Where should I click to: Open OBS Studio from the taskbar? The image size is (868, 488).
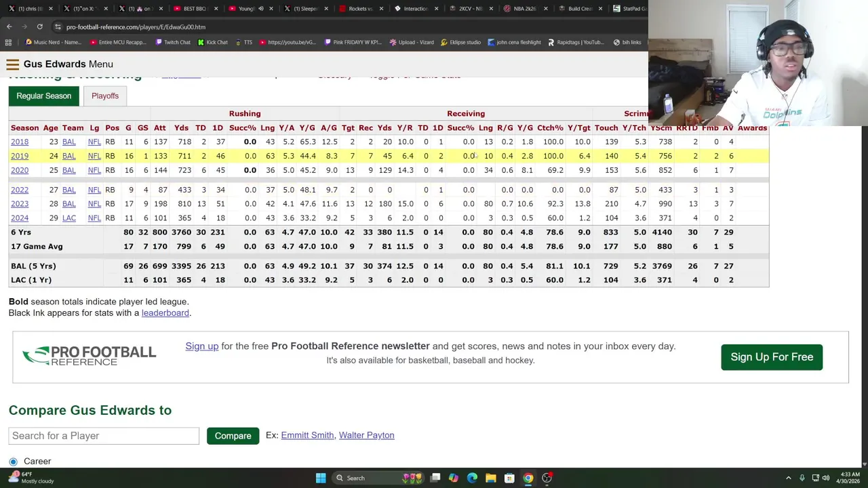[x=547, y=478]
